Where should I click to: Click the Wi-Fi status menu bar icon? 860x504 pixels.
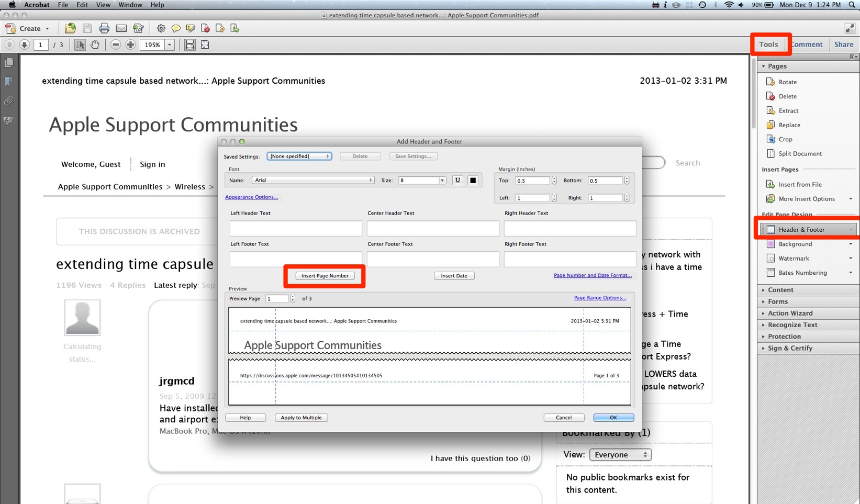pyautogui.click(x=729, y=5)
